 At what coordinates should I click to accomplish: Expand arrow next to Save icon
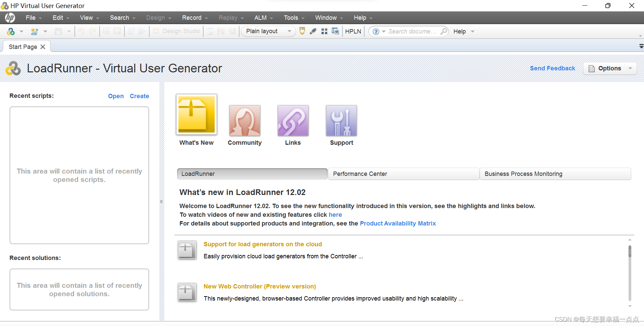[69, 31]
